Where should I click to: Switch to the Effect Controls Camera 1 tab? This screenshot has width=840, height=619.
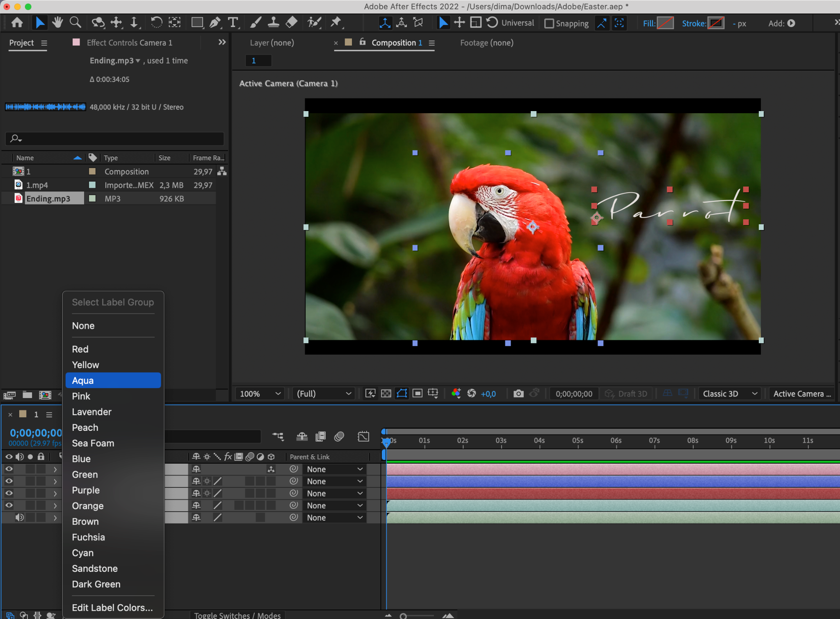click(x=129, y=43)
